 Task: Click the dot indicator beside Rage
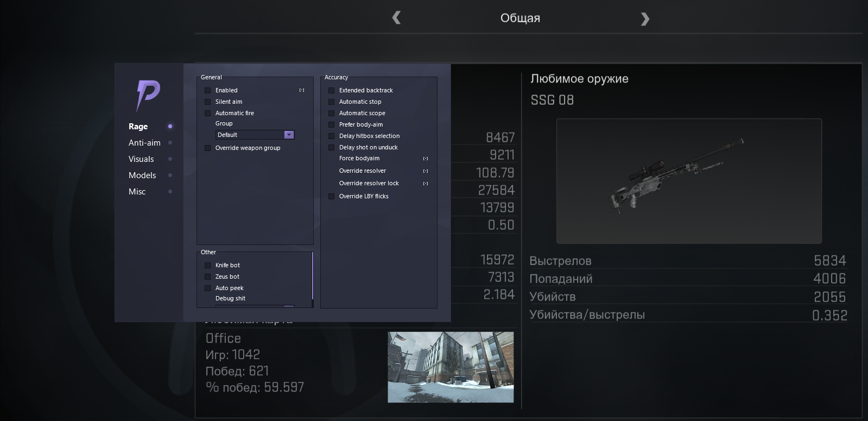(170, 127)
